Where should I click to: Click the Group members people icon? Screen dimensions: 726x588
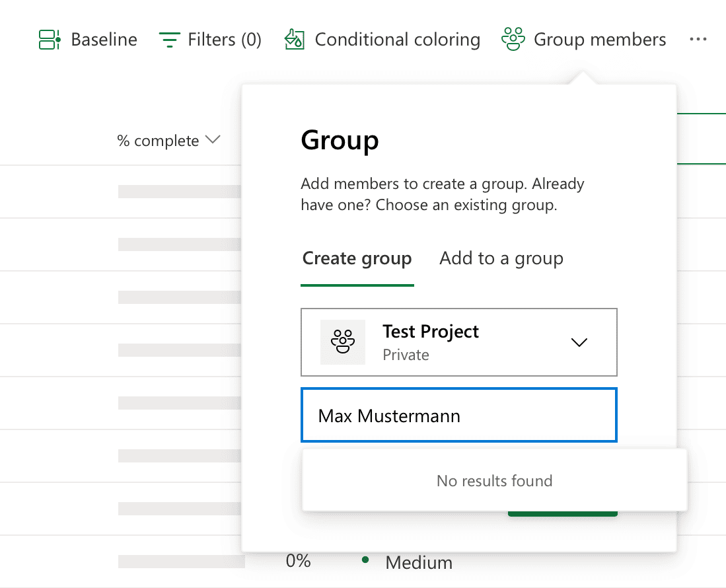click(x=513, y=38)
